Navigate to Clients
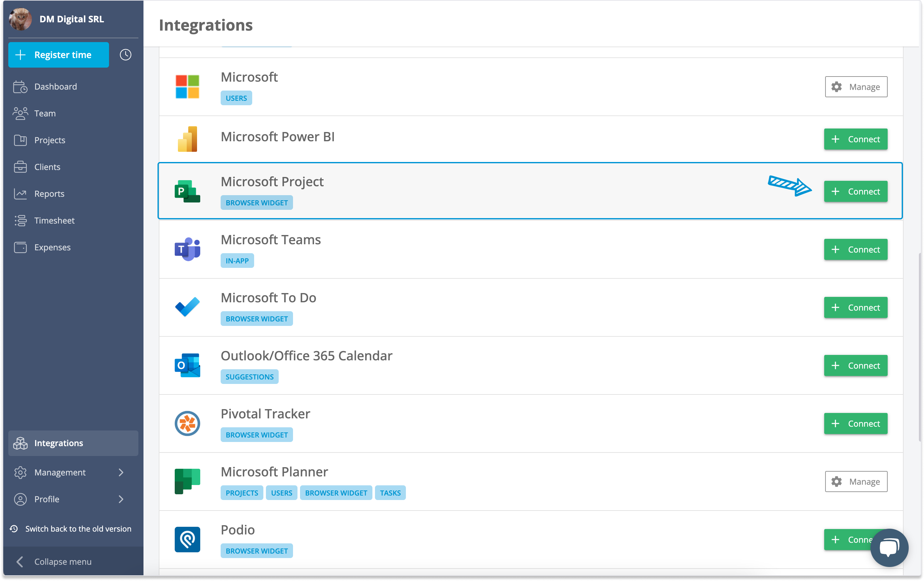Viewport: 924px width, 581px height. (73, 167)
